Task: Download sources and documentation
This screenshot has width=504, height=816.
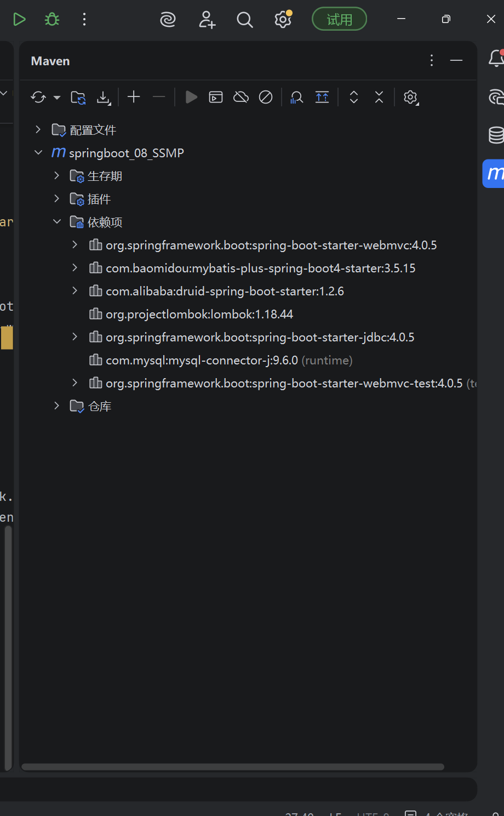Action: pyautogui.click(x=104, y=98)
